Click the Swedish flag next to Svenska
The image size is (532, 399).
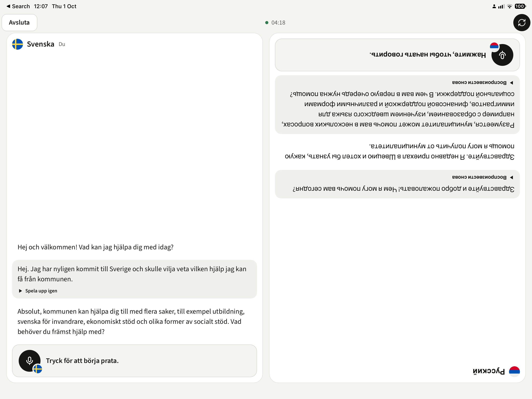pos(18,44)
